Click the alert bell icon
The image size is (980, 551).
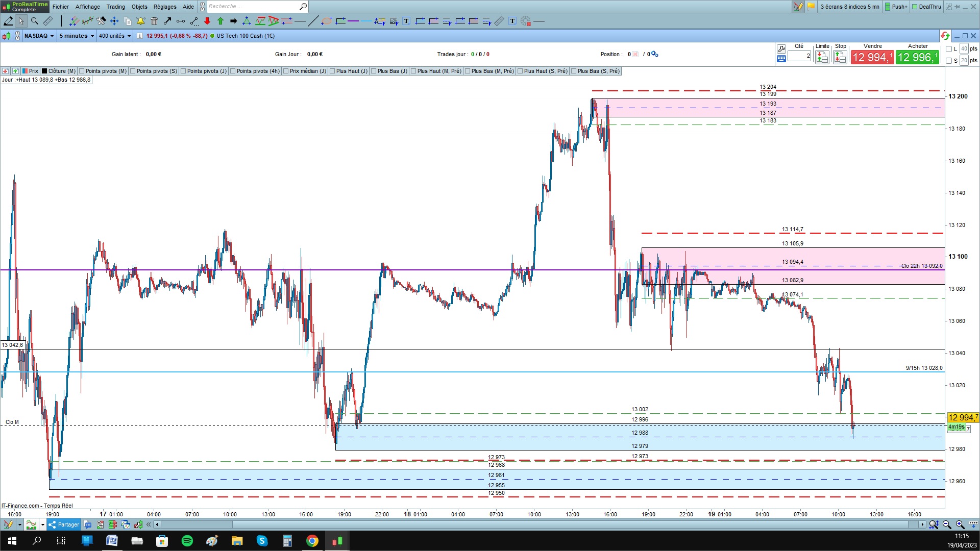click(140, 21)
